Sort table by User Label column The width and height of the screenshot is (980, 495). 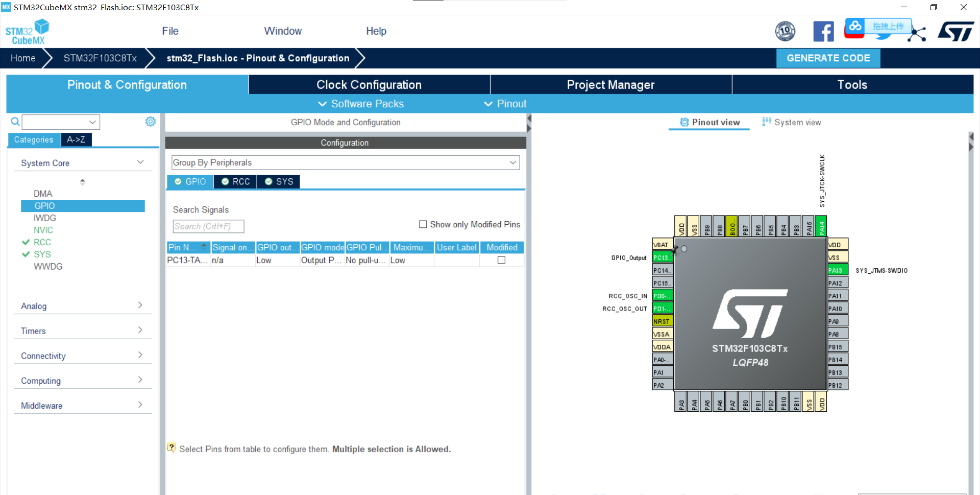pos(456,247)
